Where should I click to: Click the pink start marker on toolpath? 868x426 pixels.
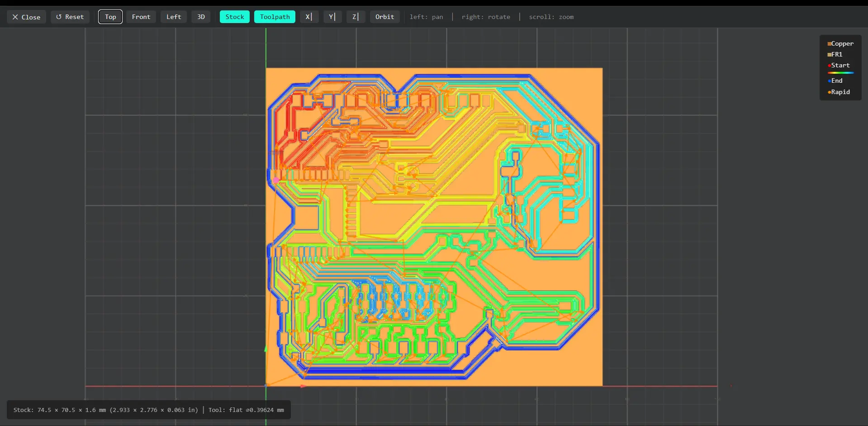(276, 180)
